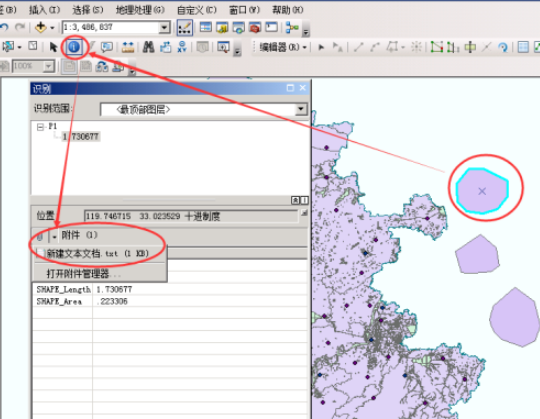Click the cyan-highlighted polygon on the map
This screenshot has height=419, width=540.
(482, 191)
